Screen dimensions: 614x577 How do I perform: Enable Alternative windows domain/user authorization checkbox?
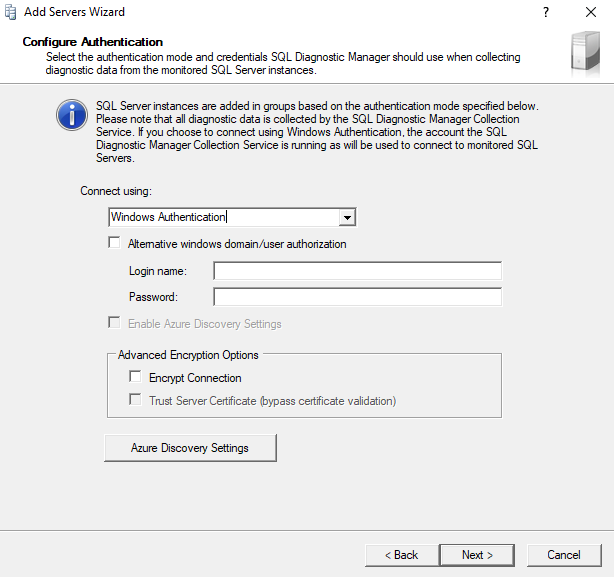click(x=114, y=243)
